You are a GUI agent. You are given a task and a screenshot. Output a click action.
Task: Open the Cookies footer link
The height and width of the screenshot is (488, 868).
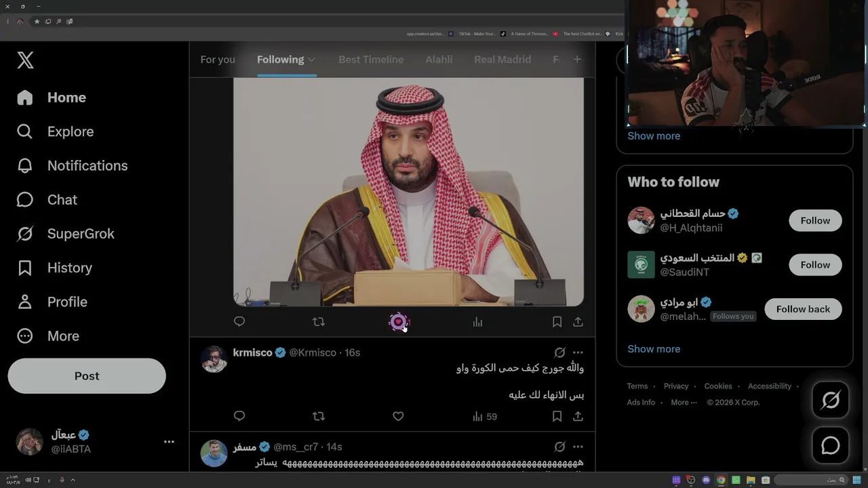(718, 386)
